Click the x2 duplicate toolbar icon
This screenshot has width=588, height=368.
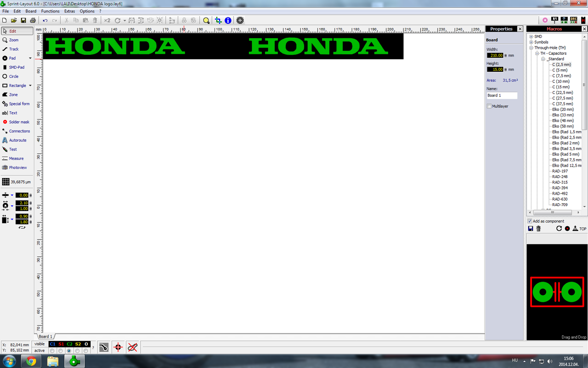(107, 20)
